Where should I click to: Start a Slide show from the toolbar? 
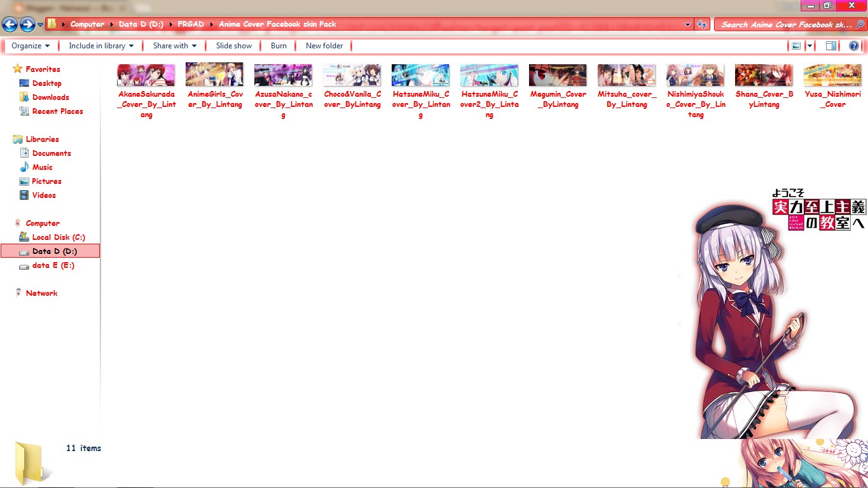point(233,45)
